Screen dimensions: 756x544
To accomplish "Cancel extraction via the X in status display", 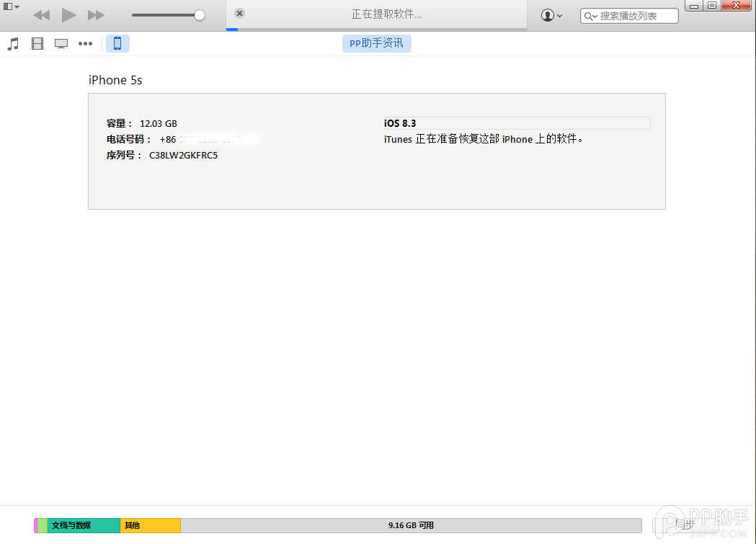I will click(x=239, y=13).
